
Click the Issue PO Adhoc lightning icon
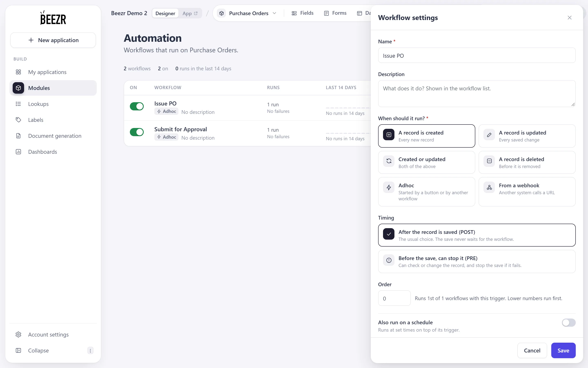point(159,111)
